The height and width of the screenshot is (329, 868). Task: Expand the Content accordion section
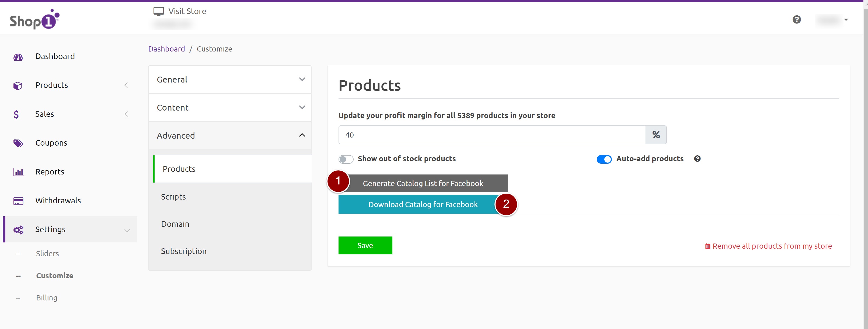tap(230, 107)
